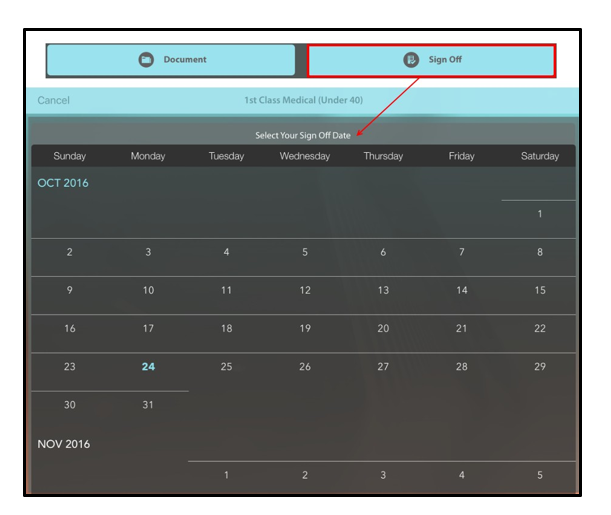Pick November 1 on the calendar
Image resolution: width=611 pixels, height=515 pixels.
pyautogui.click(x=226, y=475)
